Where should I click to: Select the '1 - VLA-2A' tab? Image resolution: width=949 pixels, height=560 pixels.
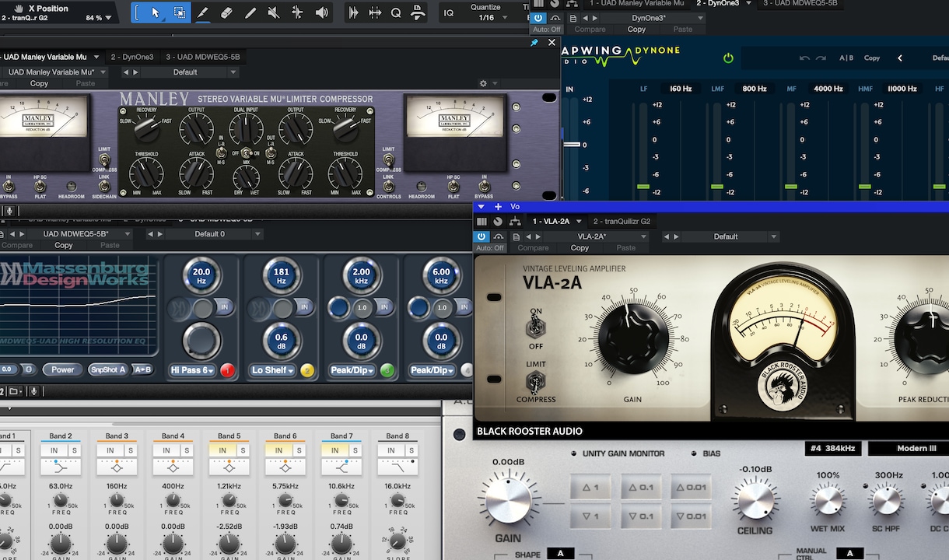coord(551,222)
